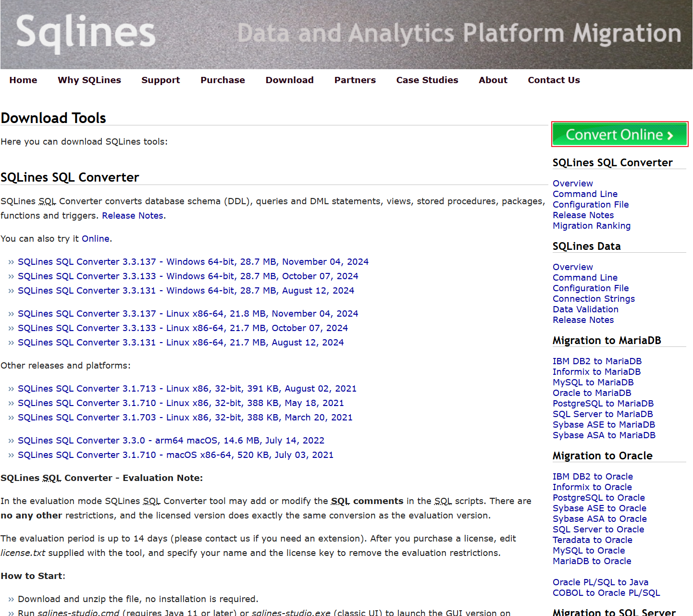This screenshot has width=693, height=616.
Task: Open Sybase ASA to MariaDB guide
Action: (604, 435)
